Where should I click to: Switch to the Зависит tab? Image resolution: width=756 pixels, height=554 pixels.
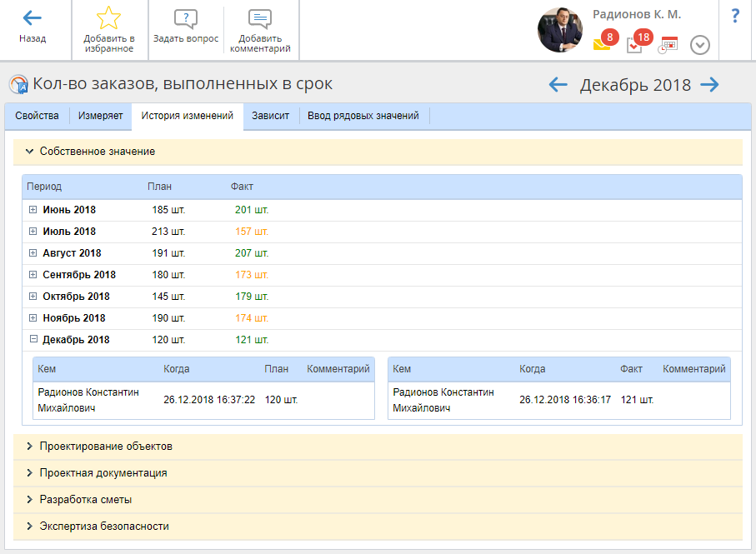[x=270, y=116]
